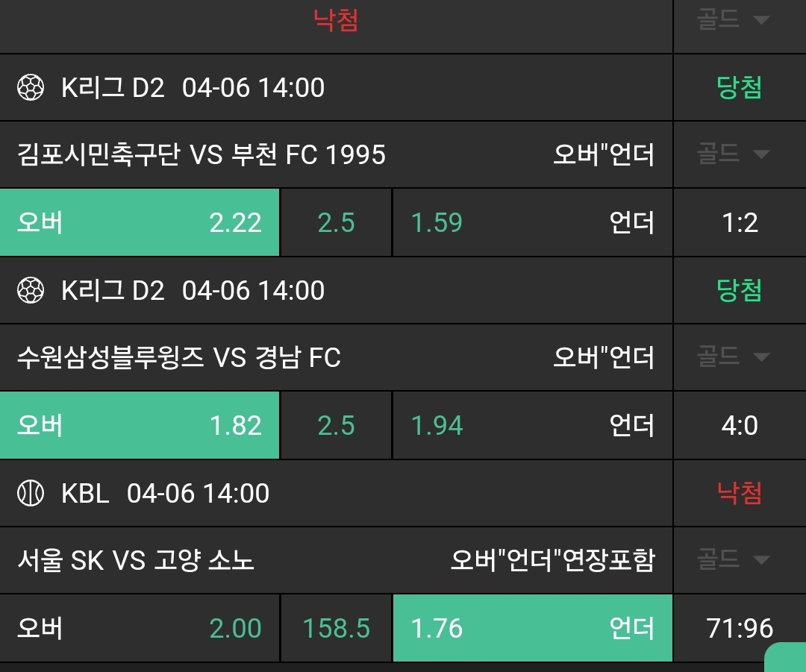Open 김포시민축구단 VS 부천 FC 1995 match

201,154
